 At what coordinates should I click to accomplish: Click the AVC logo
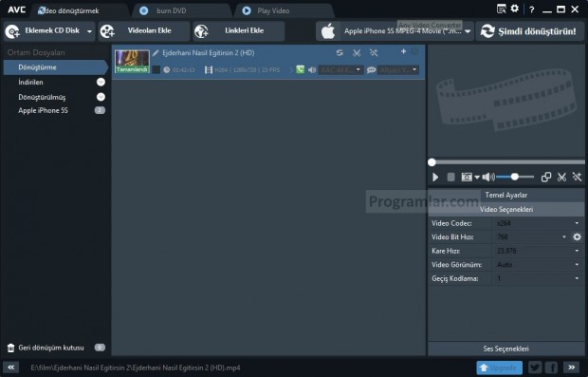tap(16, 9)
